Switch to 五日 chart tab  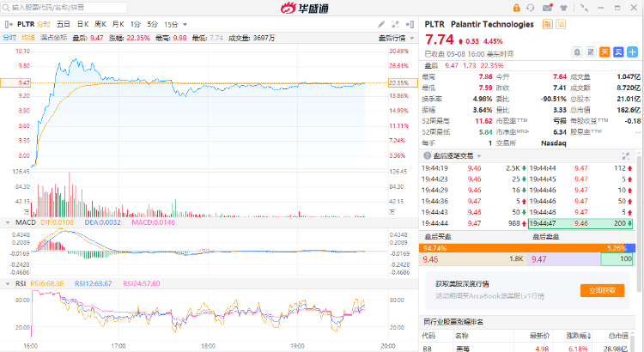64,24
